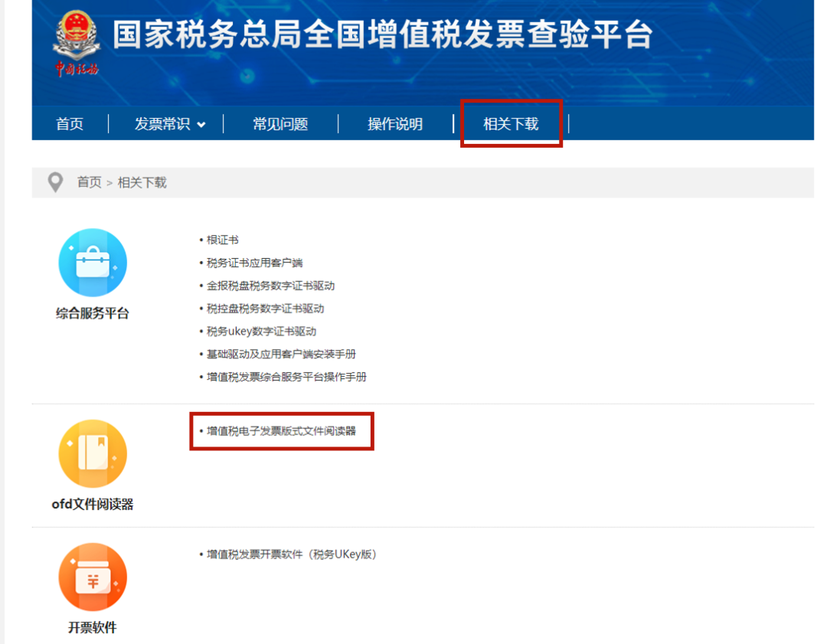Click the breadcrumb location pin icon
The width and height of the screenshot is (827, 644).
55,182
